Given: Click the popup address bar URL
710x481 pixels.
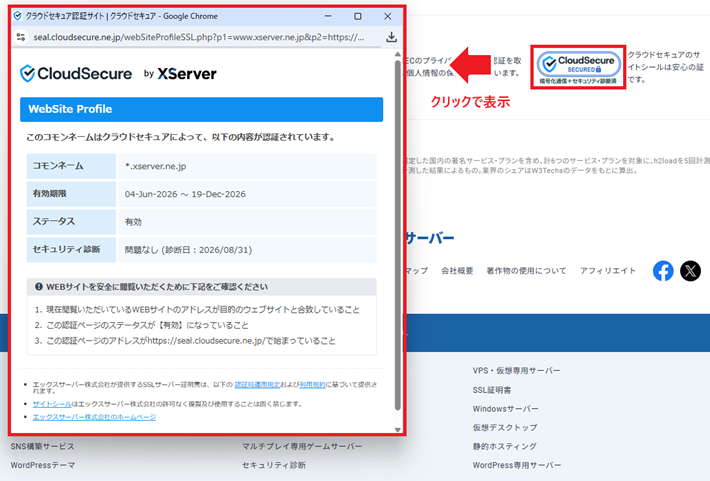Looking at the screenshot, I should (198, 37).
